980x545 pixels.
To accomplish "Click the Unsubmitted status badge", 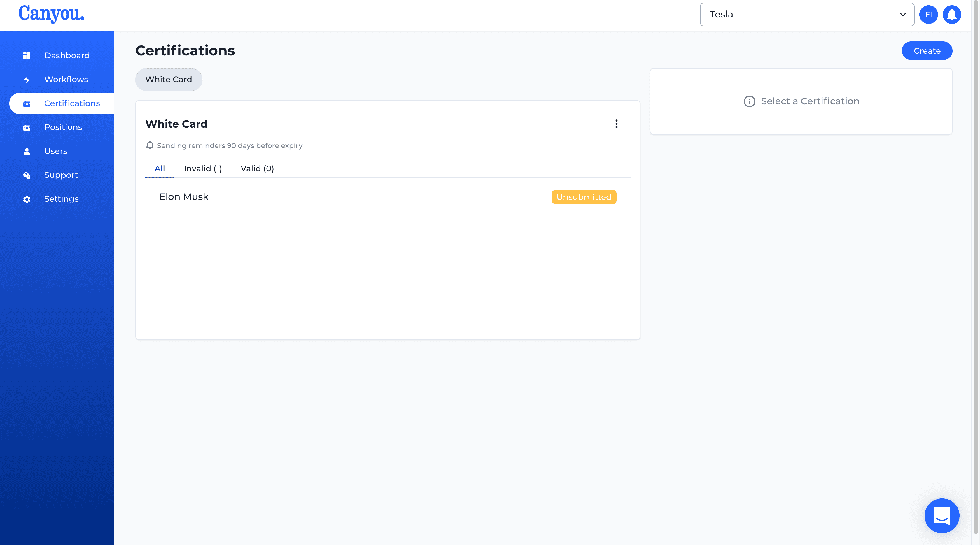I will [584, 197].
